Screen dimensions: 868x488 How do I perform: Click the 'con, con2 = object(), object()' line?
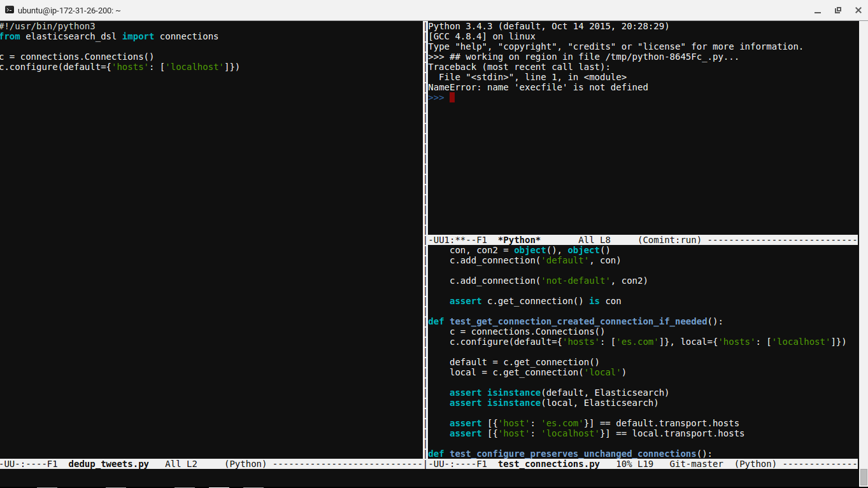click(x=530, y=250)
